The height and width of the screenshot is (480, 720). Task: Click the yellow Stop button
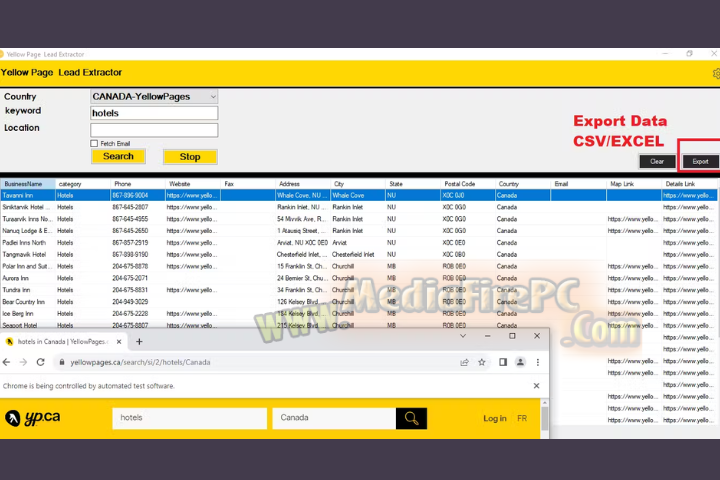pos(190,157)
